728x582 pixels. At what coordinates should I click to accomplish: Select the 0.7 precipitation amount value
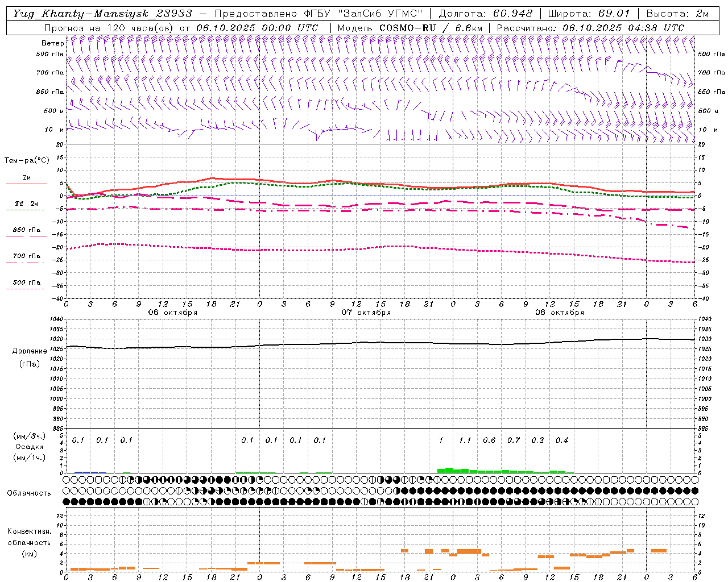pyautogui.click(x=514, y=440)
